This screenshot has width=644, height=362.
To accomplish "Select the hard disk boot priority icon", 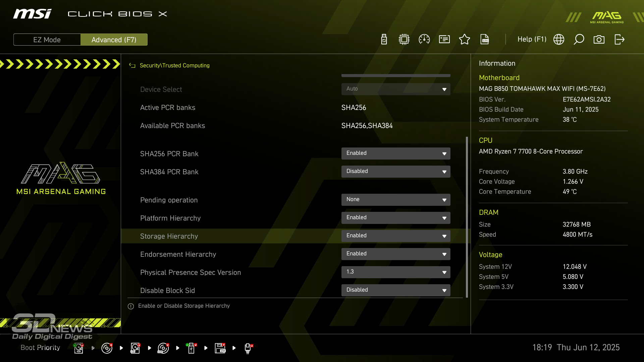I will [78, 348].
